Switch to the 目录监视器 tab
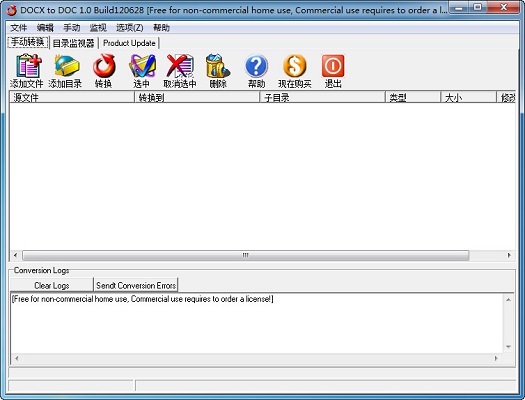The width and height of the screenshot is (525, 400). pos(74,43)
